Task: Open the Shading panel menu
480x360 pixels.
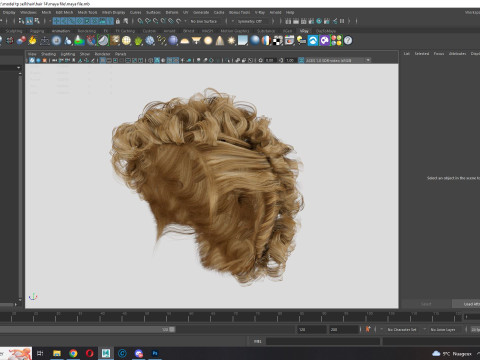Action: point(48,54)
